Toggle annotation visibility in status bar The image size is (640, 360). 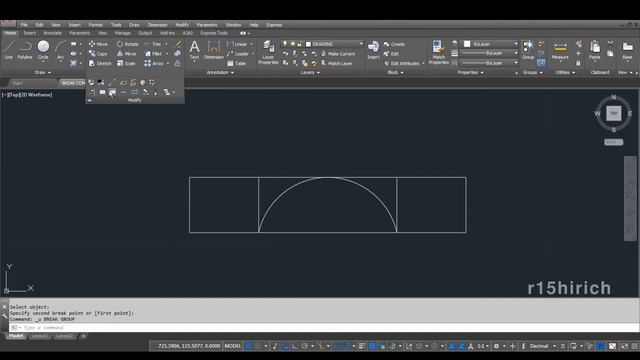tap(451, 346)
